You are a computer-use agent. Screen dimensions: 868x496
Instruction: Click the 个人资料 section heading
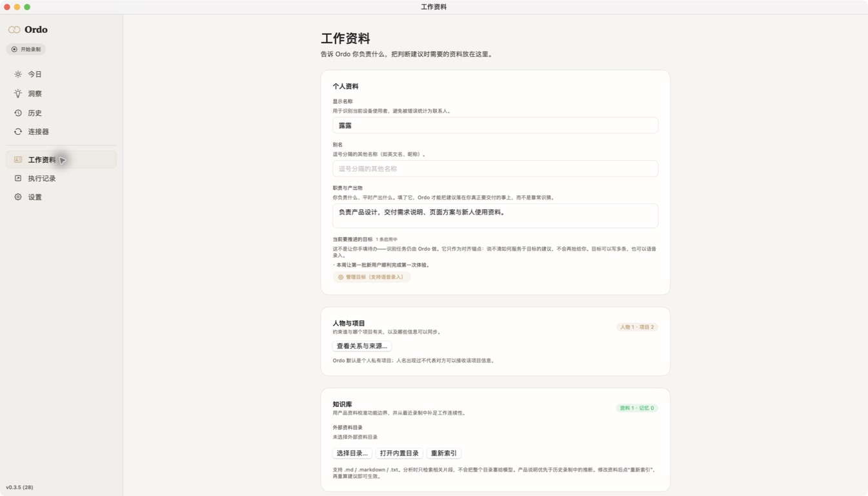coord(345,87)
